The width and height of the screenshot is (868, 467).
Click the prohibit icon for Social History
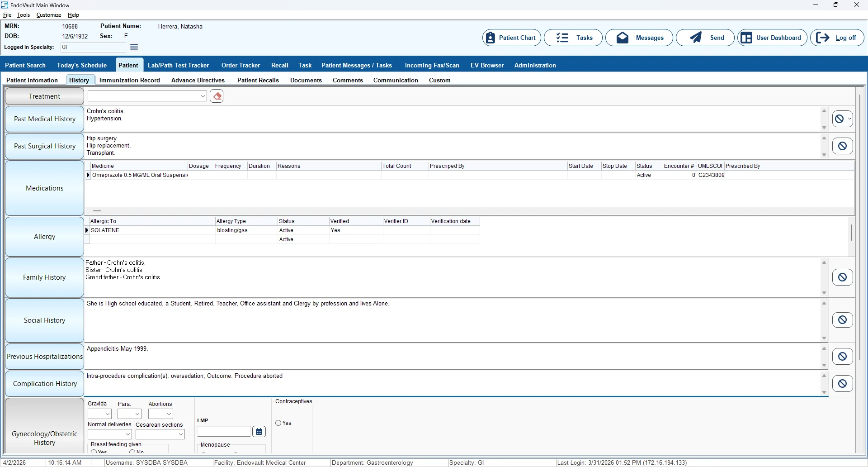[x=842, y=320]
